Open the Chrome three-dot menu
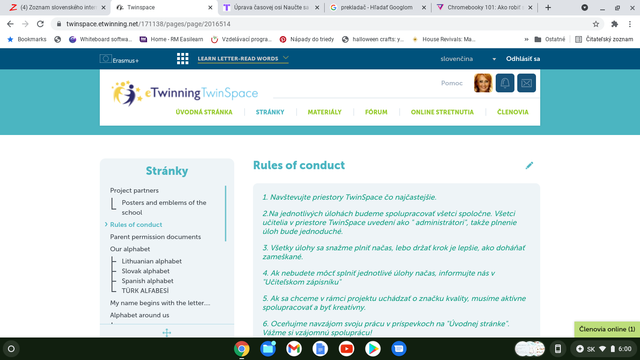Viewport: 640px width, 360px height. (x=630, y=24)
